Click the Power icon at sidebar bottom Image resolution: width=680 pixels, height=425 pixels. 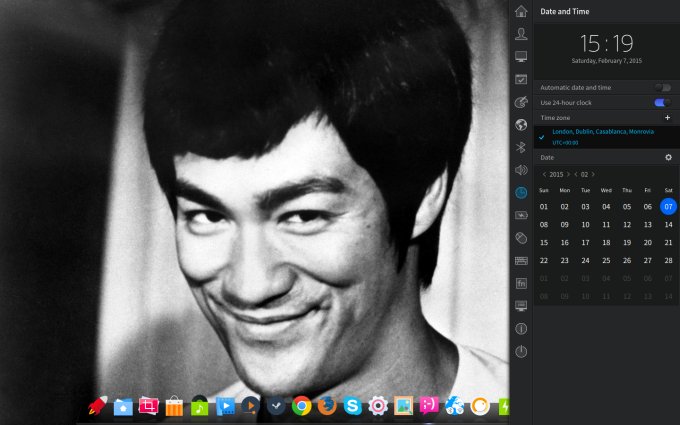[x=520, y=351]
